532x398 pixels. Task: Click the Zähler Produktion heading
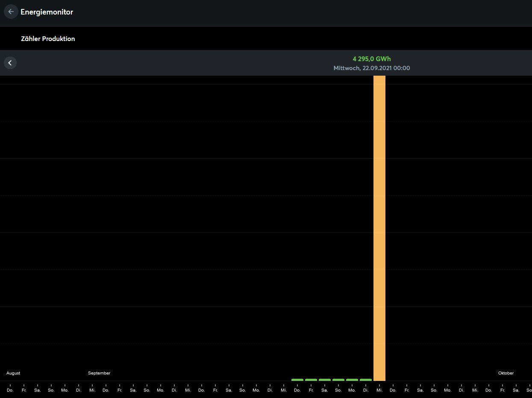[48, 39]
